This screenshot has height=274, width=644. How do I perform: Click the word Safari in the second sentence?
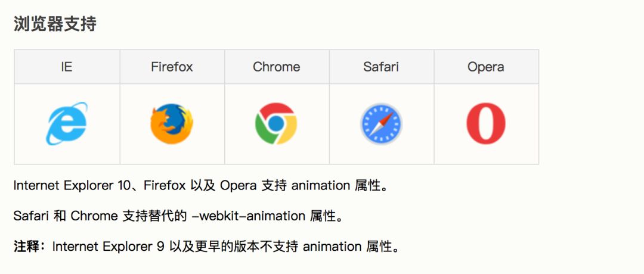click(30, 216)
